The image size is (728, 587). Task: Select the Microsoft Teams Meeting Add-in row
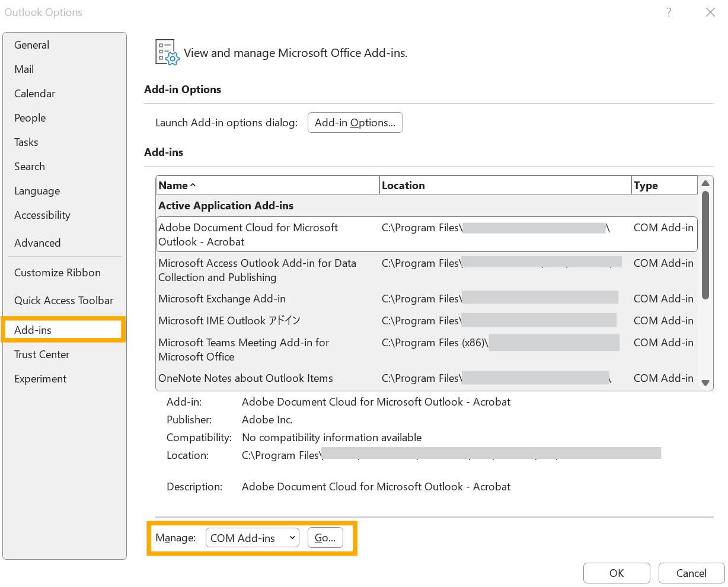tap(427, 349)
